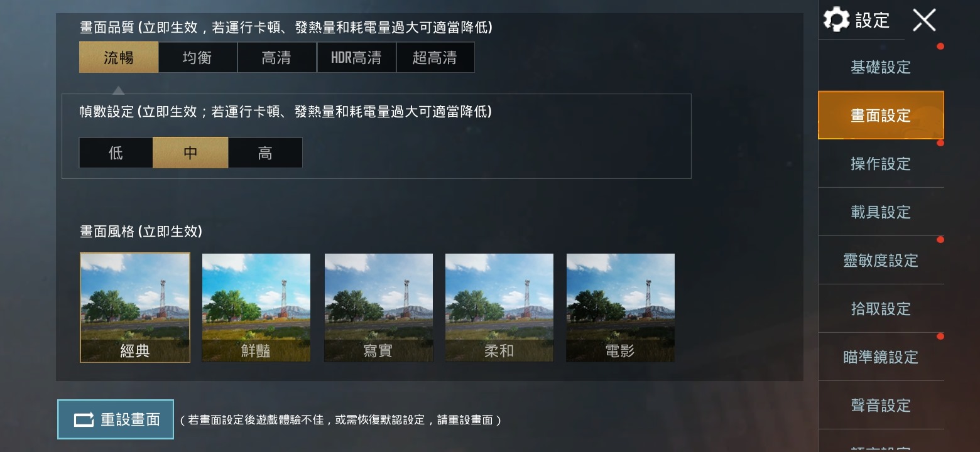Select 流暢 graphics quality
The height and width of the screenshot is (452, 980).
point(119,58)
